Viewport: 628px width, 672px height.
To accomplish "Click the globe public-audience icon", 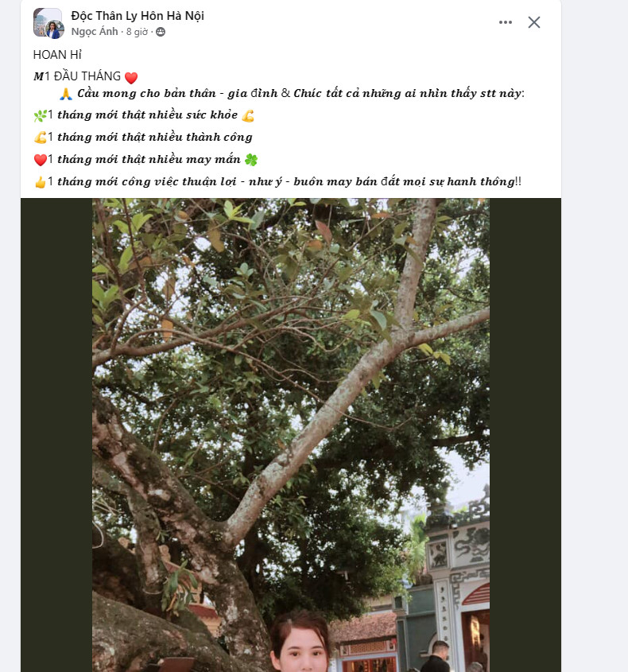I will [161, 32].
